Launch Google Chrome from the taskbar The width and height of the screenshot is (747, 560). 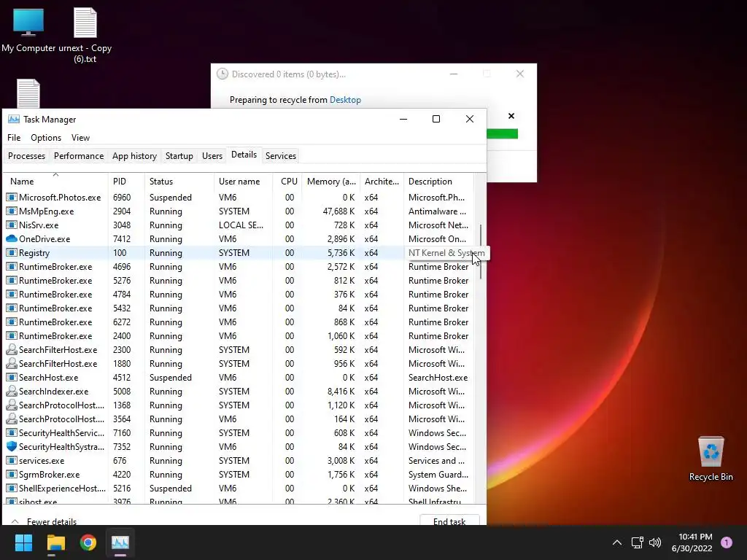tap(88, 542)
